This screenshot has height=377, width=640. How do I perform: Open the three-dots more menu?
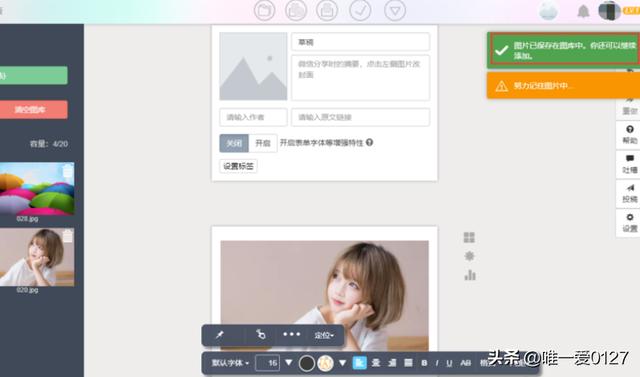pos(292,334)
